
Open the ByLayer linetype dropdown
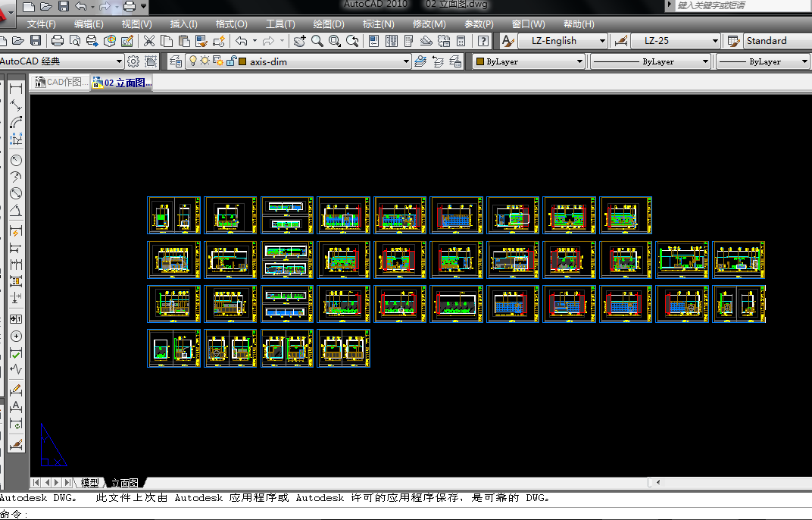pyautogui.click(x=651, y=61)
